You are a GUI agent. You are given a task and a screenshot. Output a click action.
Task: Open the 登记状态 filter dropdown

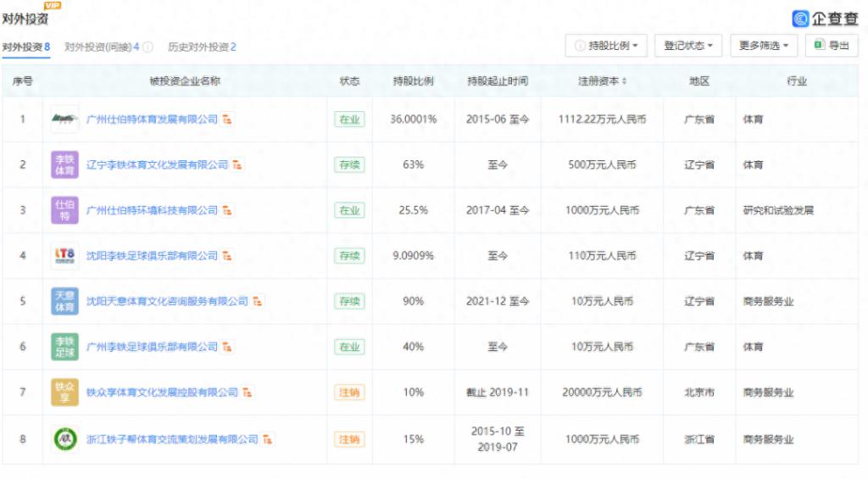[x=687, y=46]
